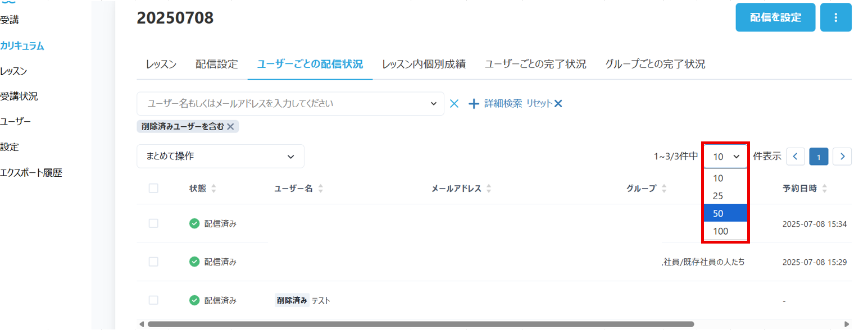Screen dimensions: 868x330
Task: Open the ユーザーごとの完了状況 tab
Action: tap(535, 65)
